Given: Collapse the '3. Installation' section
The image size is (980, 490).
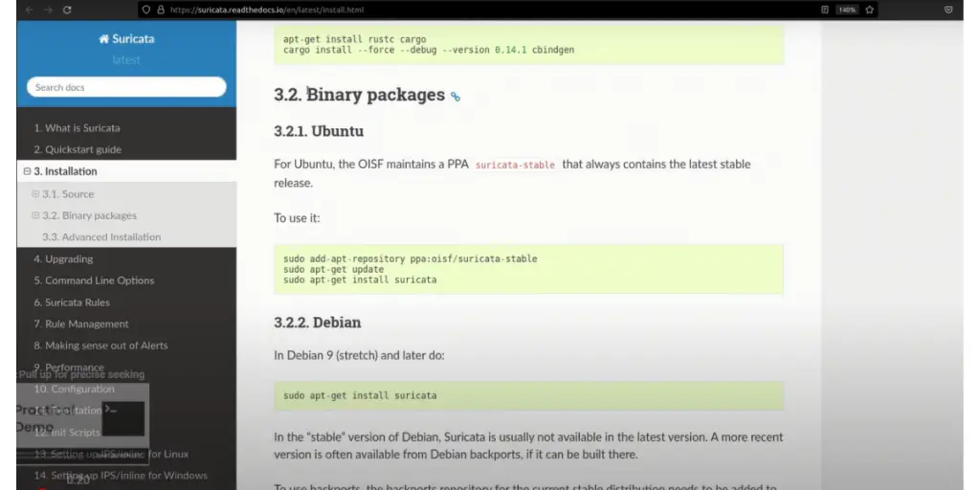Looking at the screenshot, I should pos(27,171).
